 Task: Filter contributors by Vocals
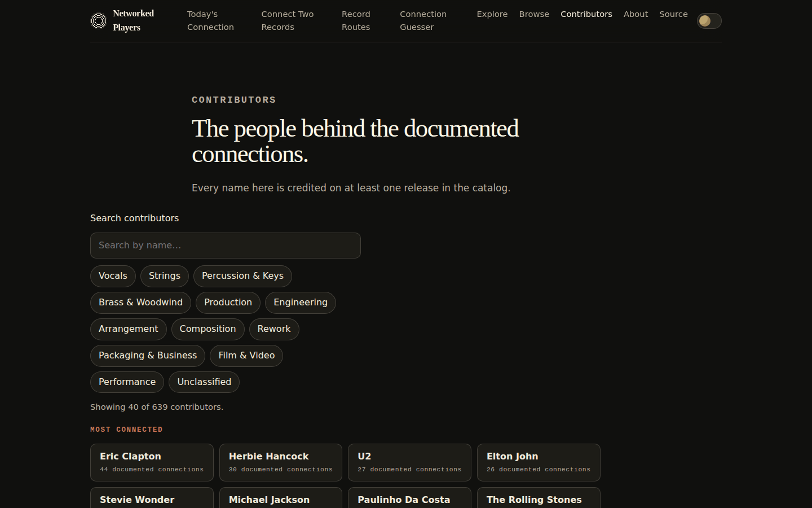(x=113, y=276)
